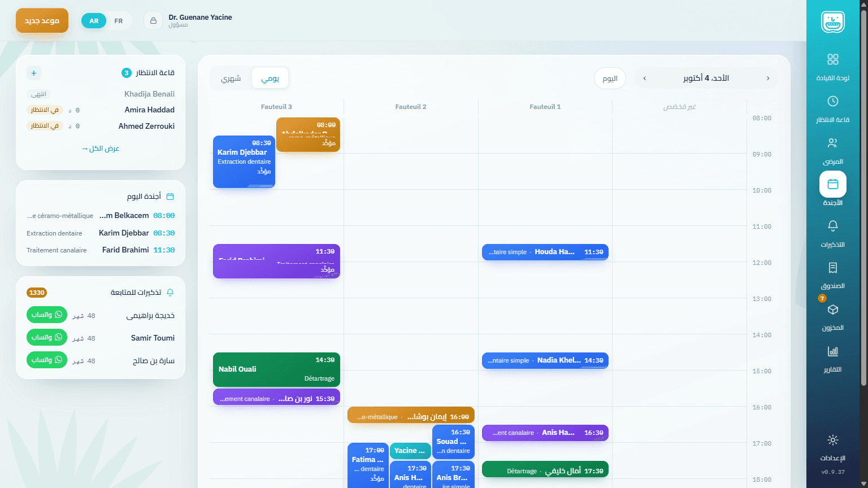The width and height of the screenshot is (868, 488).
Task: Open the Nabil Ouali 14:30 Détartrage appointment
Action: (x=276, y=369)
